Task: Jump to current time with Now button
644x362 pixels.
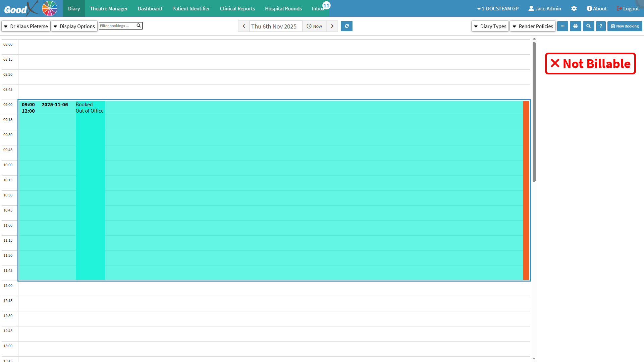Action: point(314,26)
